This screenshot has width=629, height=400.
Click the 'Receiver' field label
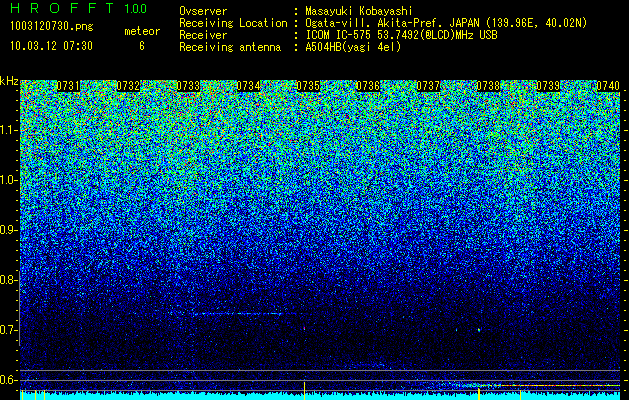[x=203, y=35]
